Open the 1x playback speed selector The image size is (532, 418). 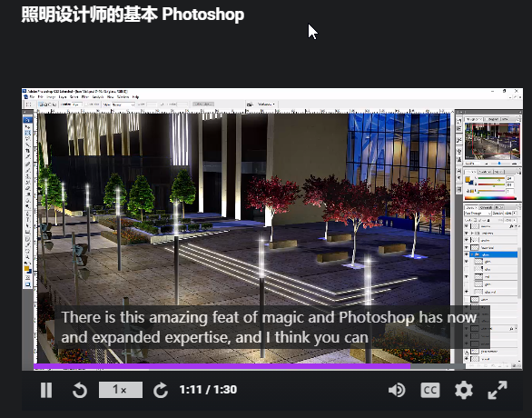(x=121, y=390)
